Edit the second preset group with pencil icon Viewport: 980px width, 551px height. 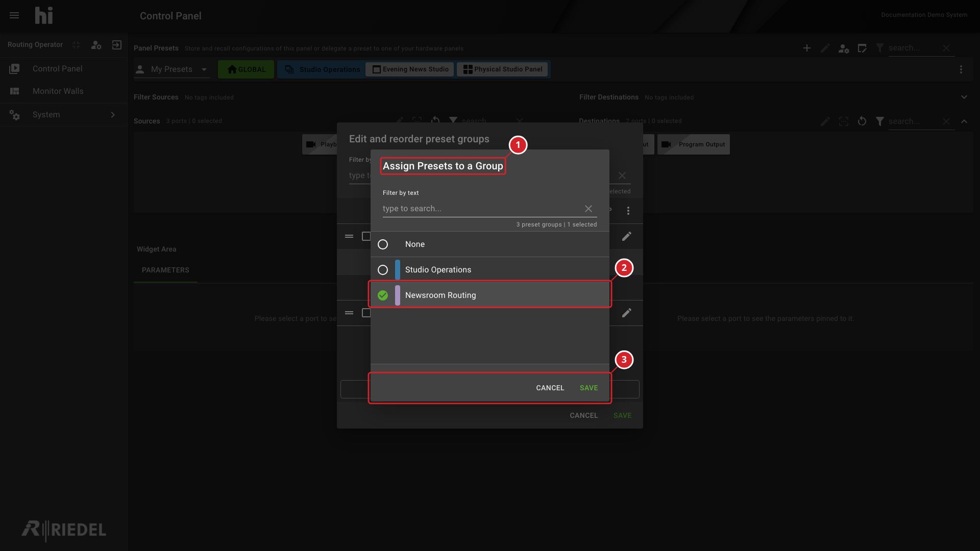pyautogui.click(x=627, y=313)
